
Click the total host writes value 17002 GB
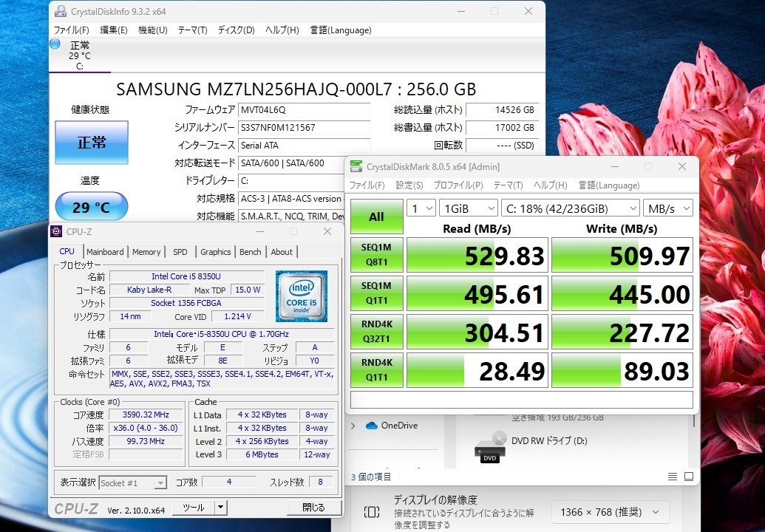coord(502,128)
